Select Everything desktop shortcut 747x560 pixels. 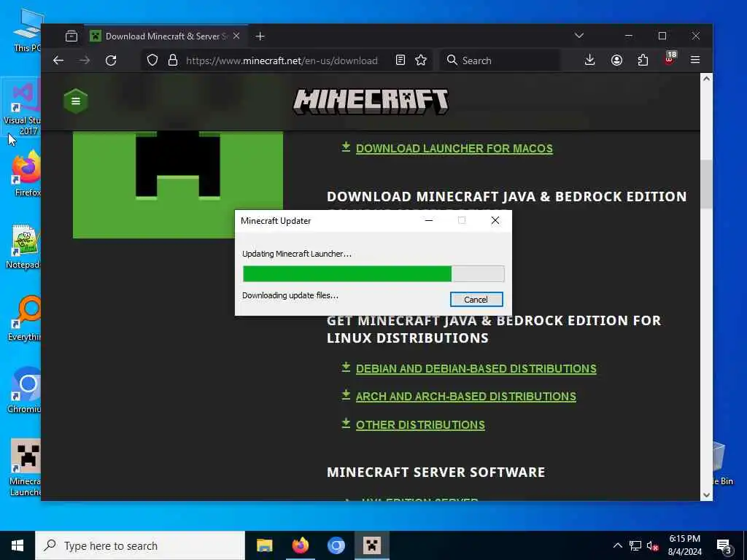[26, 318]
